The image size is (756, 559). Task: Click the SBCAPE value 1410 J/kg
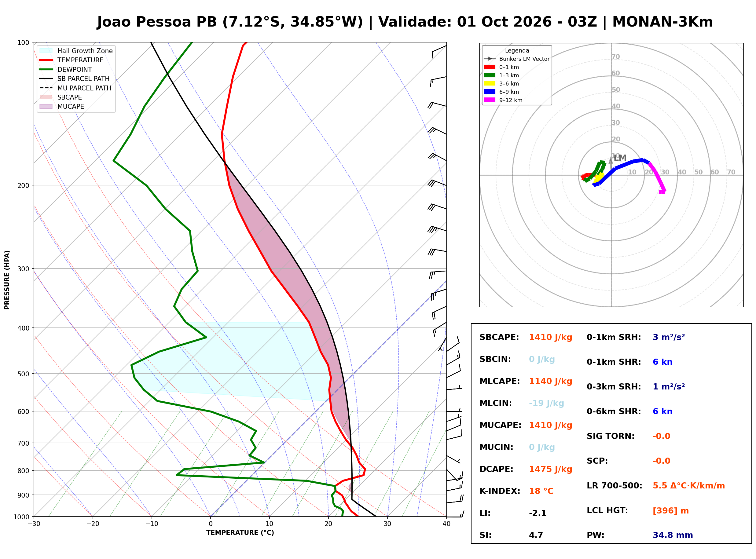coord(550,337)
